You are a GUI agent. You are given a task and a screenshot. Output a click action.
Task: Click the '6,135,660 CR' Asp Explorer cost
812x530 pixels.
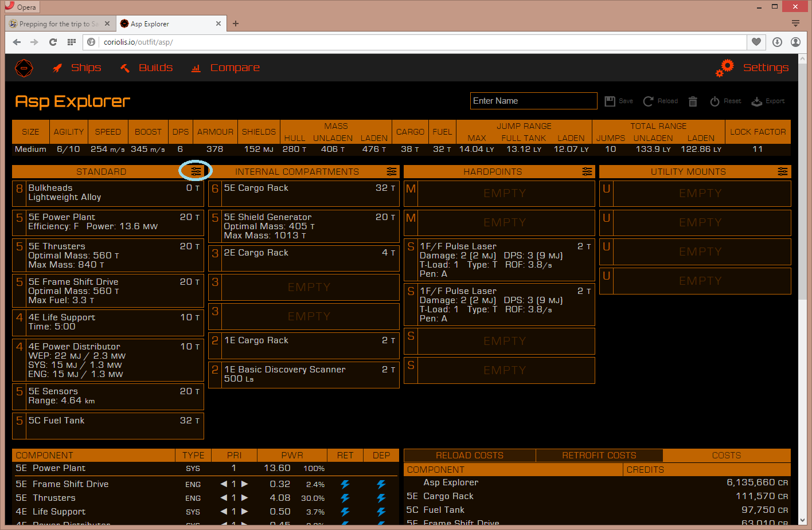[758, 482]
